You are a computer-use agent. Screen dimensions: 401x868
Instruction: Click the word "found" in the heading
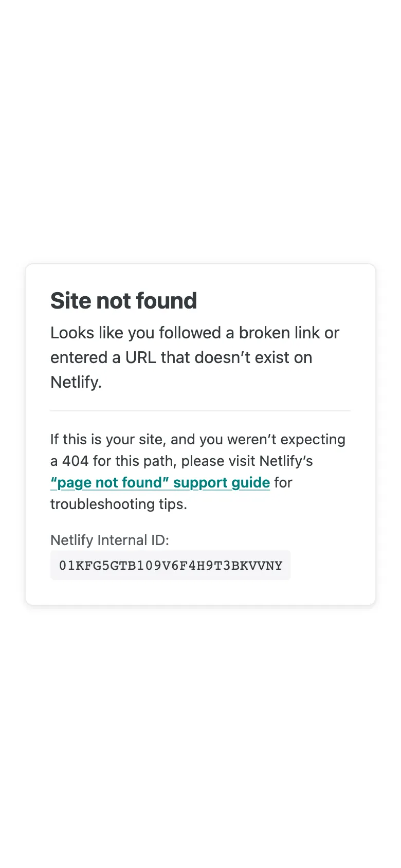[172, 301]
